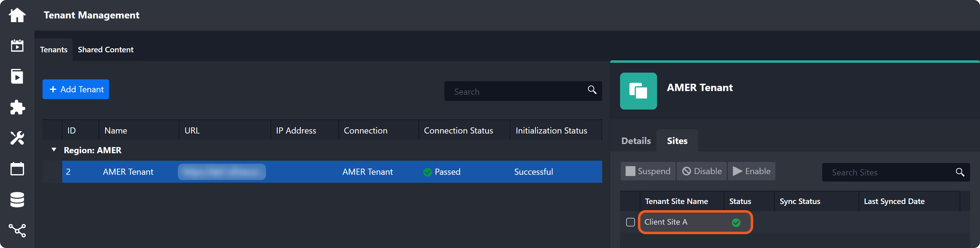Click the magnifier icon in tenant search
This screenshot has height=248, width=980.
(x=592, y=90)
